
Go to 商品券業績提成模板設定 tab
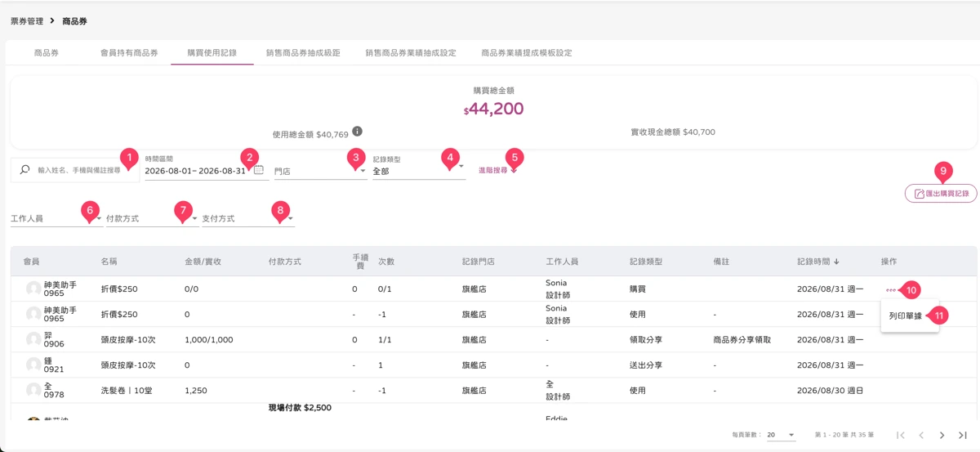(x=527, y=52)
